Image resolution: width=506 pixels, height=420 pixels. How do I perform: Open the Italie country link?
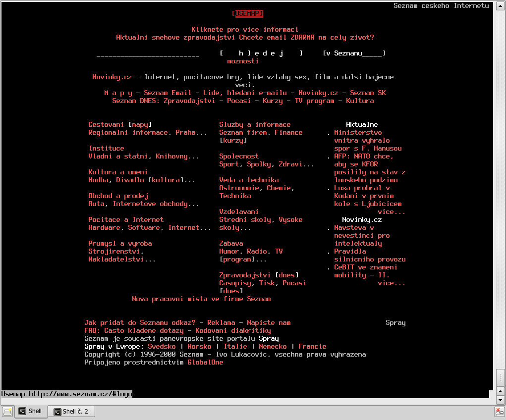(235, 347)
